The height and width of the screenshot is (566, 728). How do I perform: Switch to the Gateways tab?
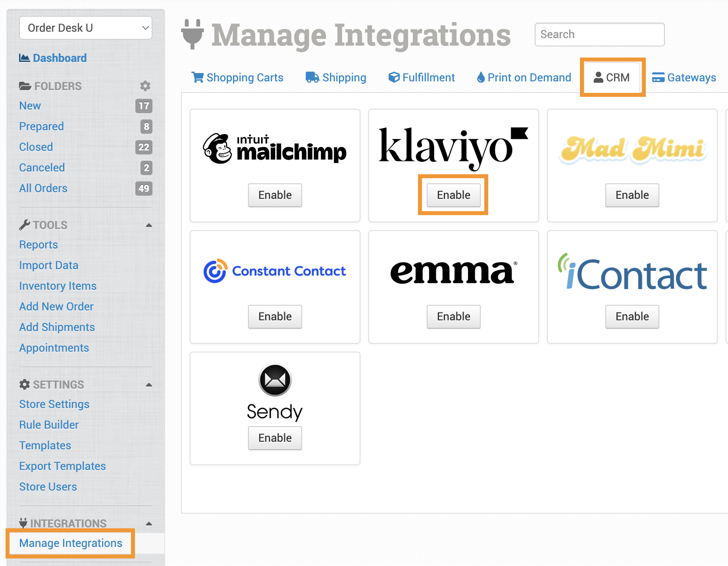click(x=691, y=77)
